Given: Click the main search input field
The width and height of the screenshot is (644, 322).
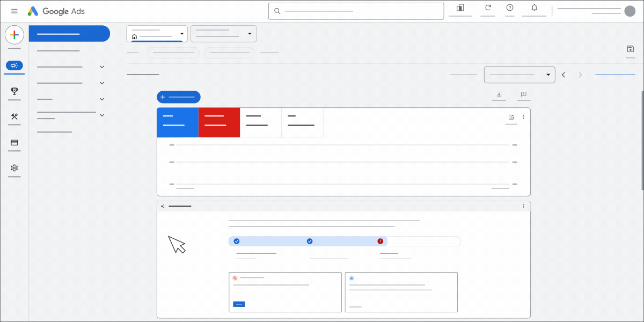Looking at the screenshot, I should coord(356,11).
